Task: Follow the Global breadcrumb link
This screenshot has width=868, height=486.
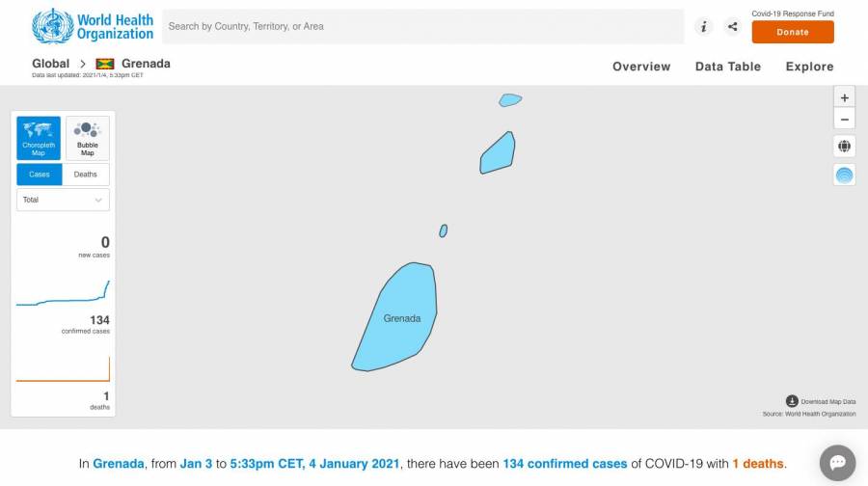Action: [51, 64]
